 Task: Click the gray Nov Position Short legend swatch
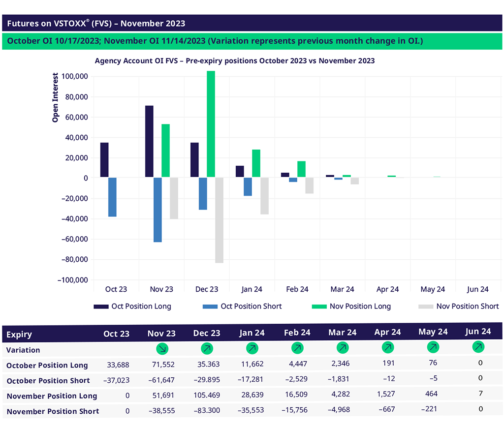[424, 306]
